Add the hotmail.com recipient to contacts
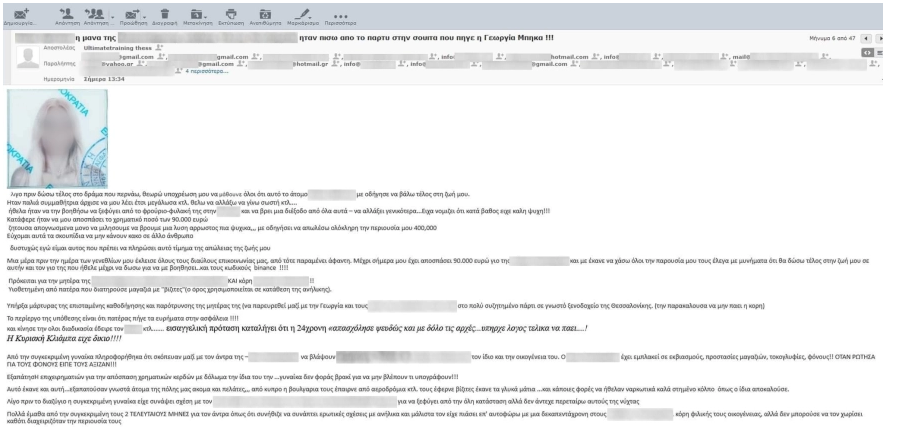 (x=596, y=57)
